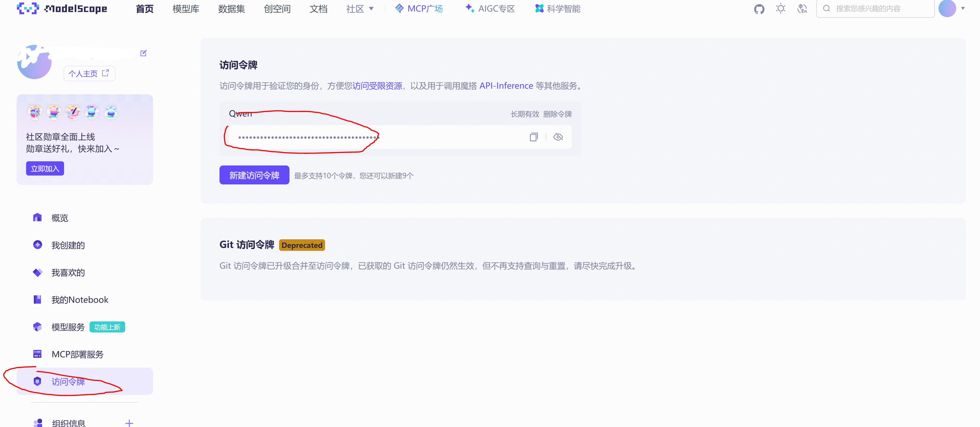This screenshot has width=980, height=427.
Task: Expand the 社区 dropdown menu
Action: pyautogui.click(x=359, y=9)
